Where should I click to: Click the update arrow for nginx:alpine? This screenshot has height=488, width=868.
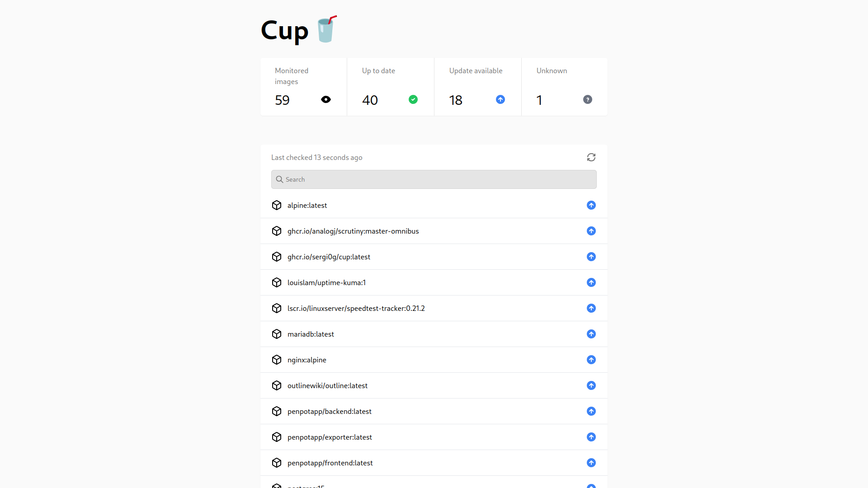point(591,360)
